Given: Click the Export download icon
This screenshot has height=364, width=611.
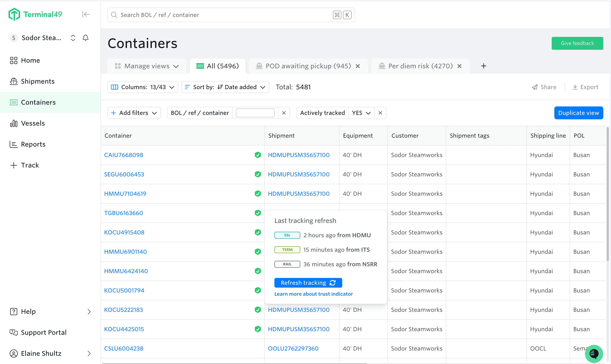Looking at the screenshot, I should click(x=575, y=87).
